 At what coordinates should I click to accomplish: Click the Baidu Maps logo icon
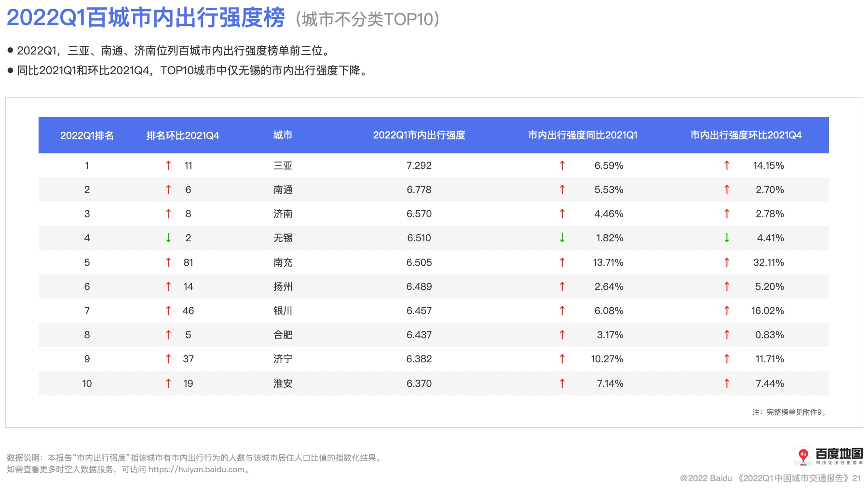pyautogui.click(x=803, y=456)
